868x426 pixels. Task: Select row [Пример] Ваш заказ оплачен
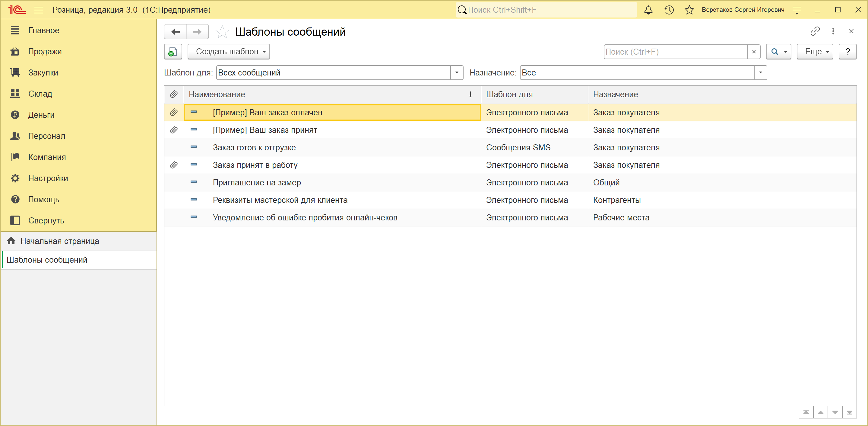coord(510,112)
